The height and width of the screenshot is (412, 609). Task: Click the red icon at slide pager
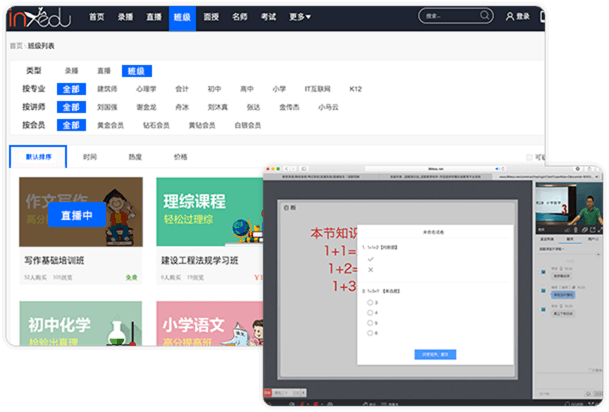point(268,393)
